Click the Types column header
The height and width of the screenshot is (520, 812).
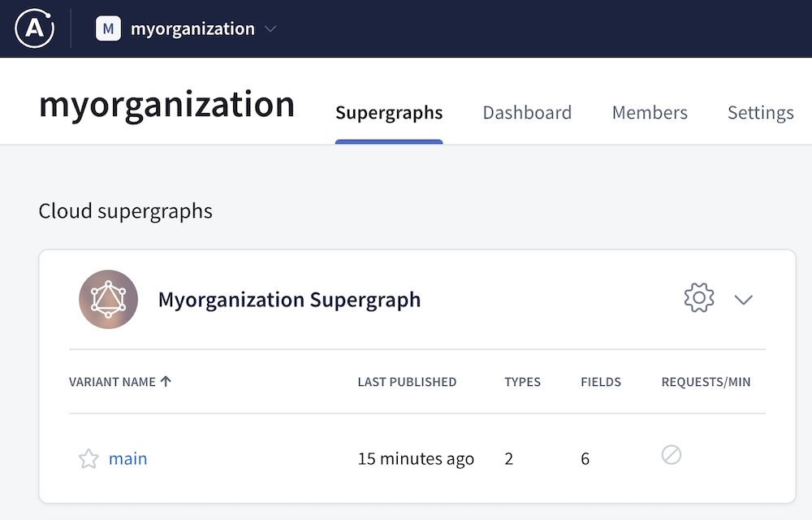pos(522,382)
